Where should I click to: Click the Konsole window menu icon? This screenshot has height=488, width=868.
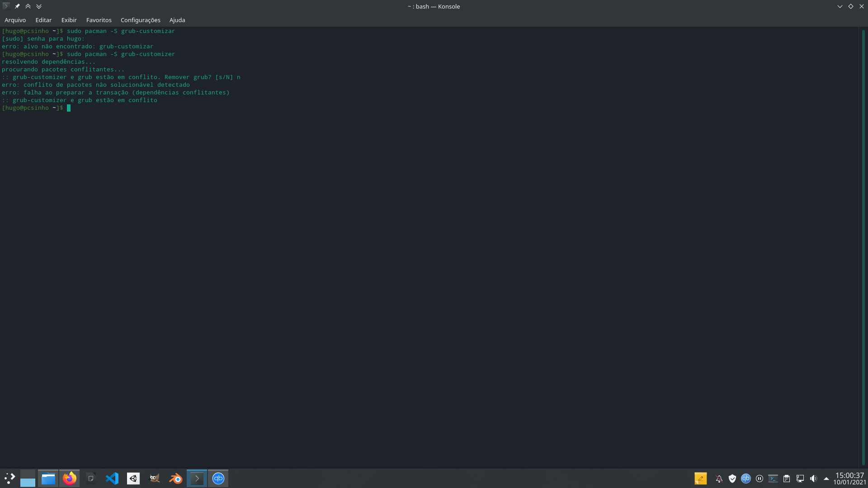6,6
